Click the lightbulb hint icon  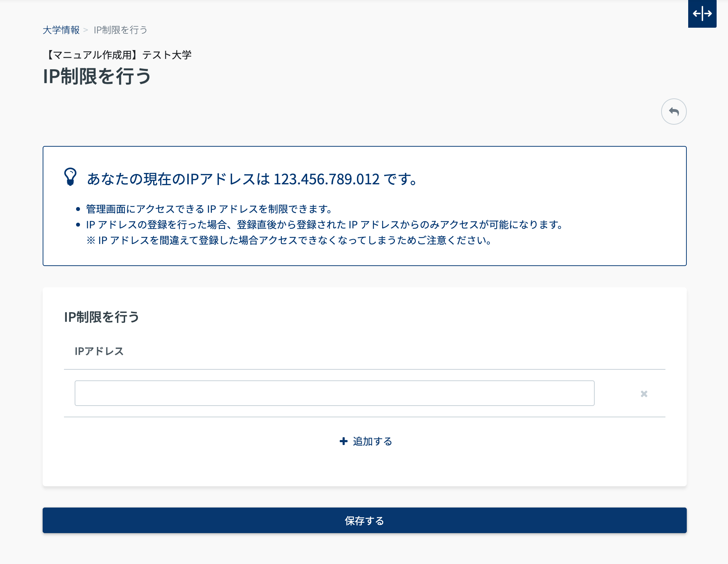point(70,177)
